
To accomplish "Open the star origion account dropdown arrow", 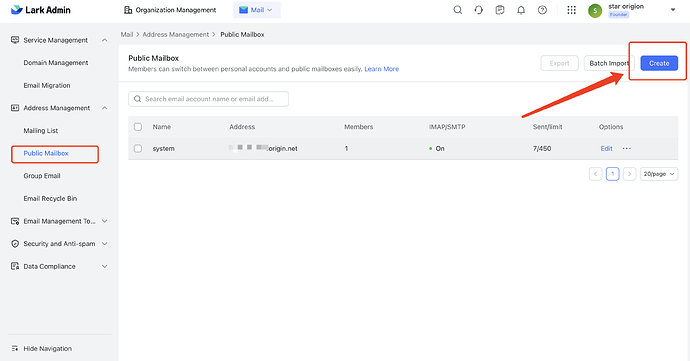I will pyautogui.click(x=673, y=10).
